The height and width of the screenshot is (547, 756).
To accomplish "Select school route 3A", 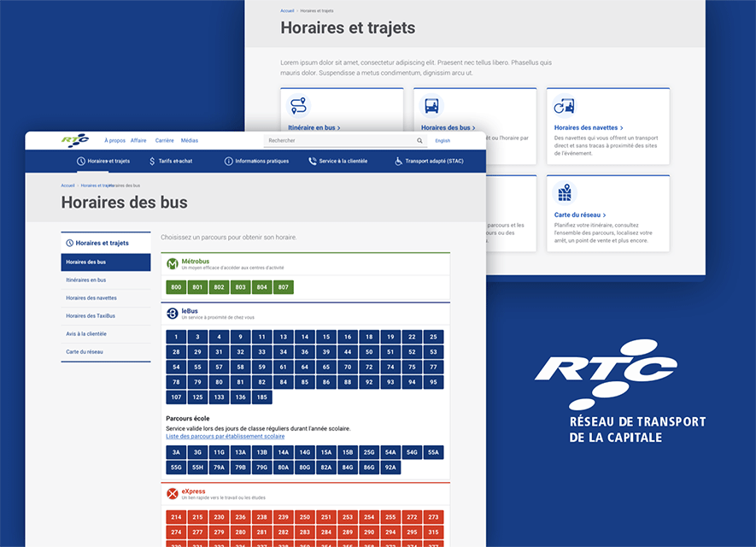I will click(176, 452).
